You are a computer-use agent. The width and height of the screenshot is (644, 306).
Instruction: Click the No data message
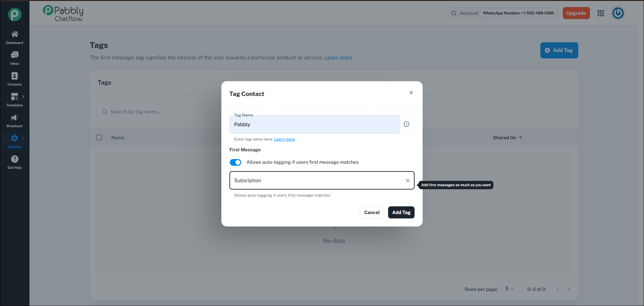[334, 241]
